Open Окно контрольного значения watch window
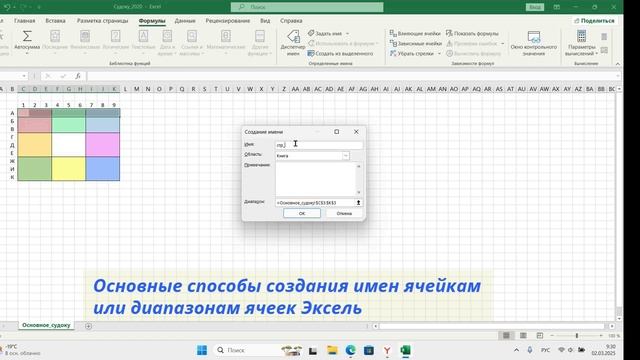640x360 pixels. (x=533, y=43)
